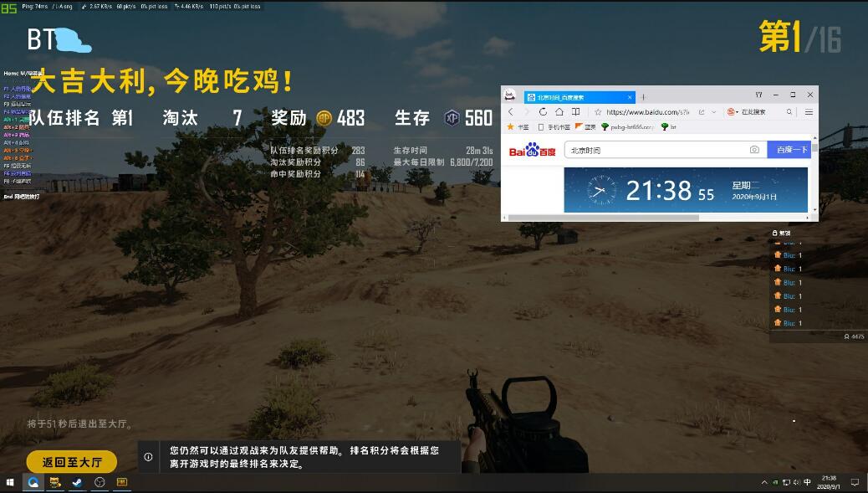
Task: Click the browser back arrow
Action: click(x=511, y=111)
